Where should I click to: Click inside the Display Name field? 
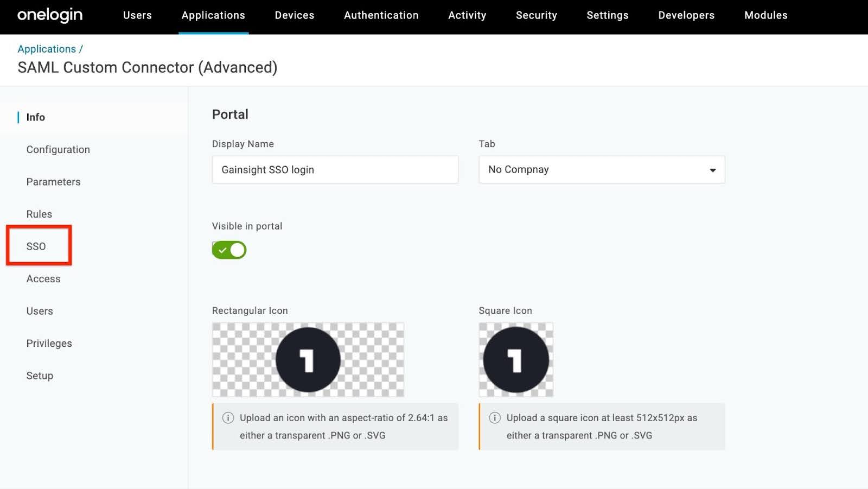334,169
